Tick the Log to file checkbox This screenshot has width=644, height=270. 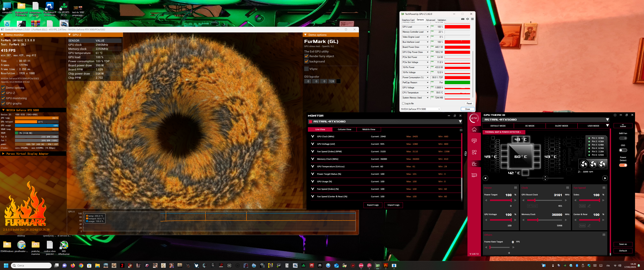pos(403,103)
